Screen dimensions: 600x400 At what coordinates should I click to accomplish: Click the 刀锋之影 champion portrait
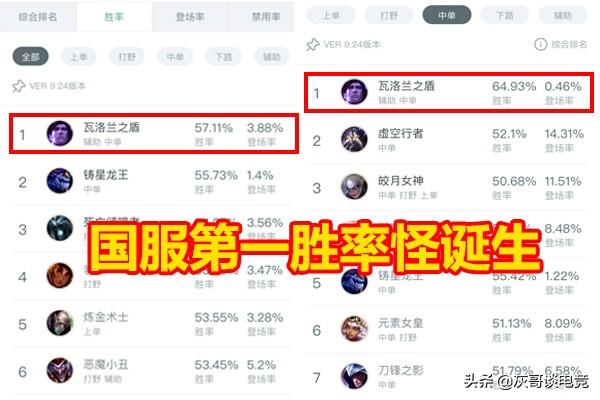point(354,376)
